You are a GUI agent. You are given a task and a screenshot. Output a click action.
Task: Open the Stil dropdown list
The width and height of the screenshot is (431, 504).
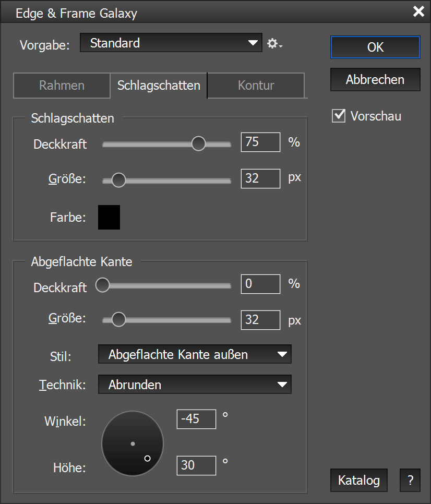pos(195,355)
